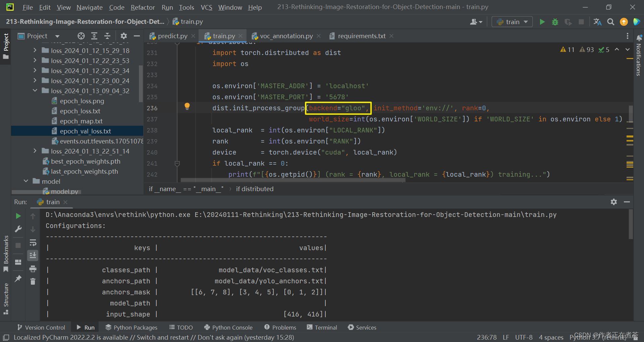Rerun the program in the Run panel
644x342 pixels.
coord(18,216)
